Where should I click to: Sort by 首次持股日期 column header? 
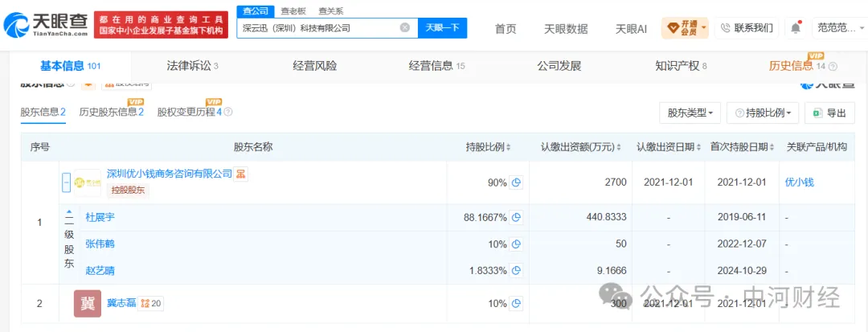coord(741,147)
